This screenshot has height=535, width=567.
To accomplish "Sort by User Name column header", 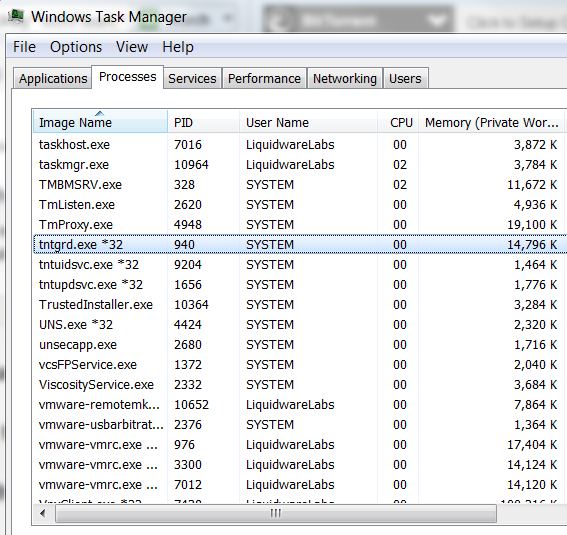I will click(x=308, y=122).
